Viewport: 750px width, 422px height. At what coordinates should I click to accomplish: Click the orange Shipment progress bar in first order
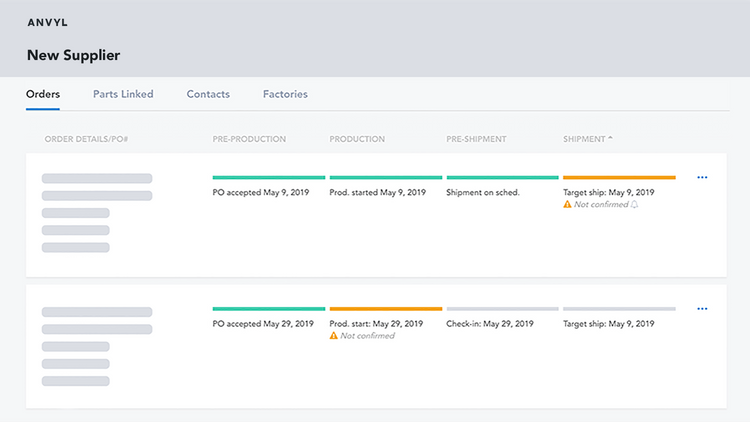coord(619,178)
